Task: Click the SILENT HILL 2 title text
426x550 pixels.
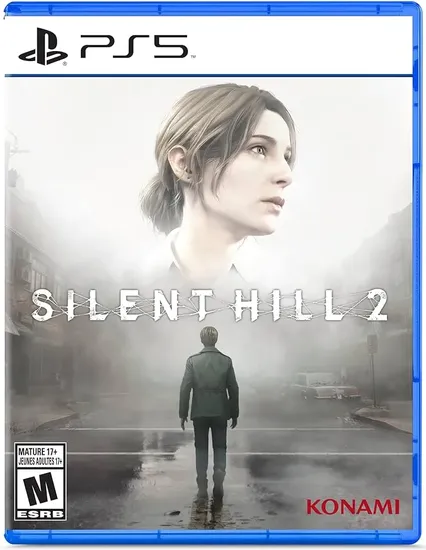Action: (x=209, y=305)
